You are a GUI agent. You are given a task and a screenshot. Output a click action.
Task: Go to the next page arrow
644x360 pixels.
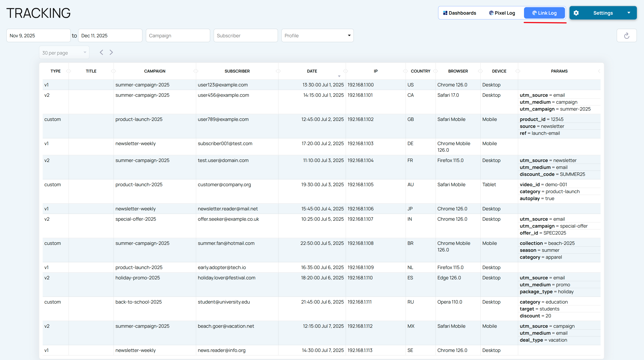point(111,52)
